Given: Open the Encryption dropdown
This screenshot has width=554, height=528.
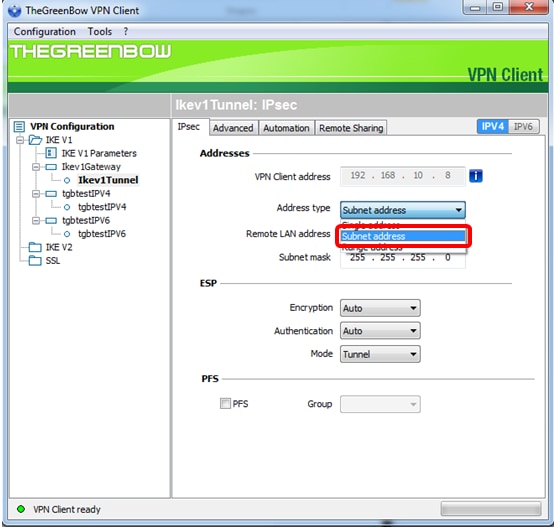Looking at the screenshot, I should 380,308.
